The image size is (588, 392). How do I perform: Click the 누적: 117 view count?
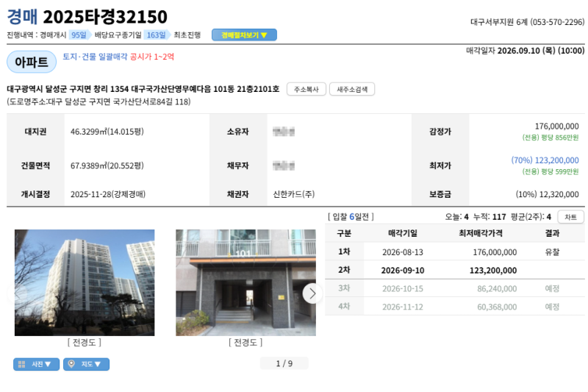490,217
